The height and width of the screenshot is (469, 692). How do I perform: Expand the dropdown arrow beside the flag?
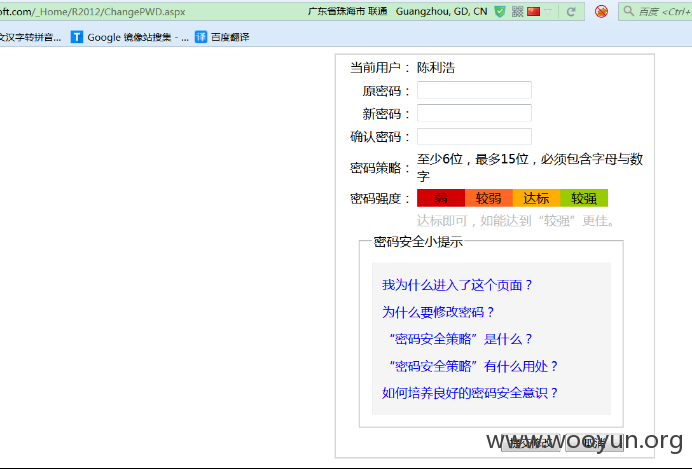548,12
